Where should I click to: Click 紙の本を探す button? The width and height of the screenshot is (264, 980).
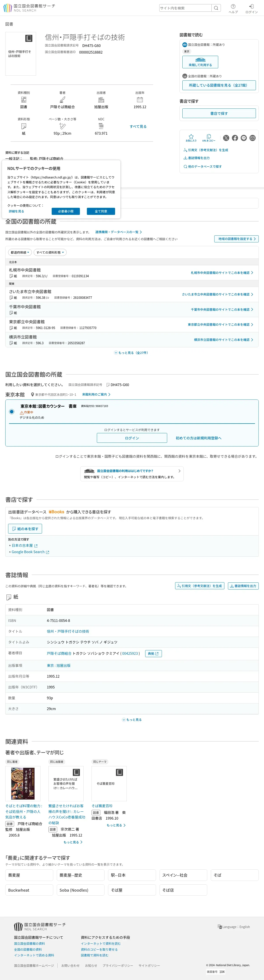click(x=25, y=529)
